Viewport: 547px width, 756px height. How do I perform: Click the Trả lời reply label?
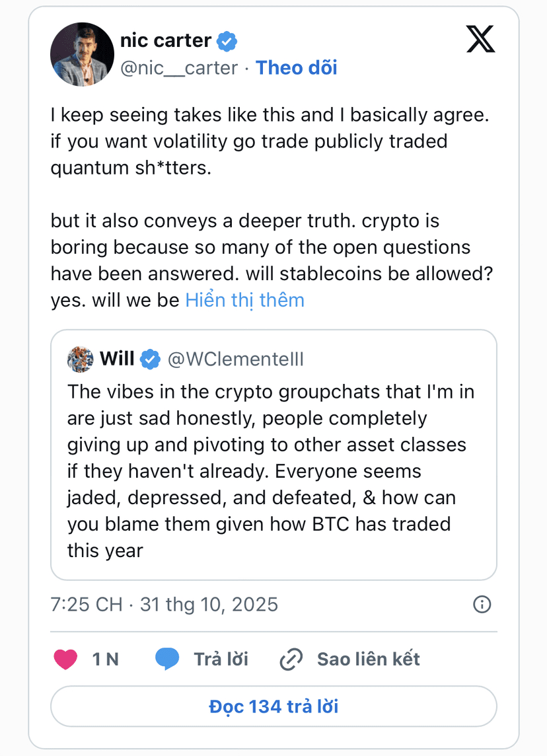[221, 659]
